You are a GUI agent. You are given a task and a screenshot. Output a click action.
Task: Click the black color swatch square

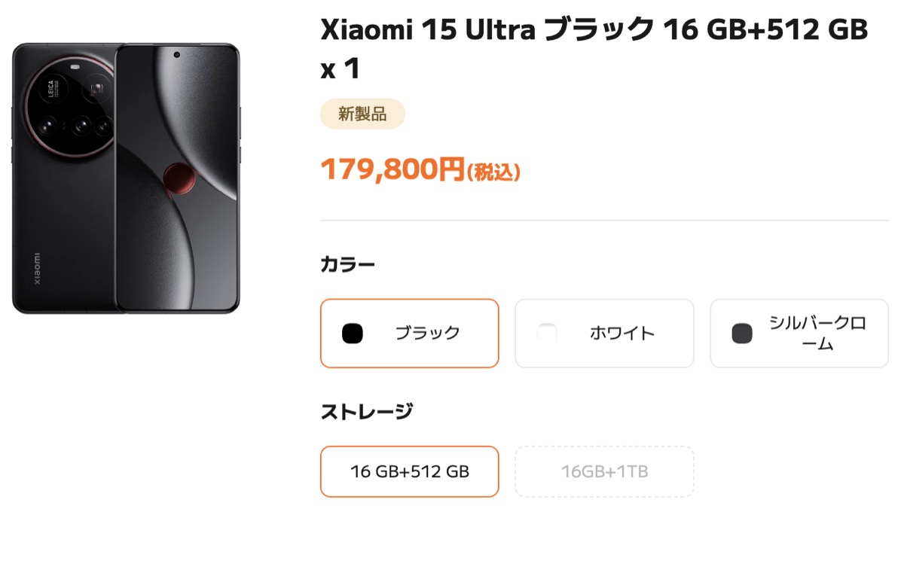tap(353, 333)
